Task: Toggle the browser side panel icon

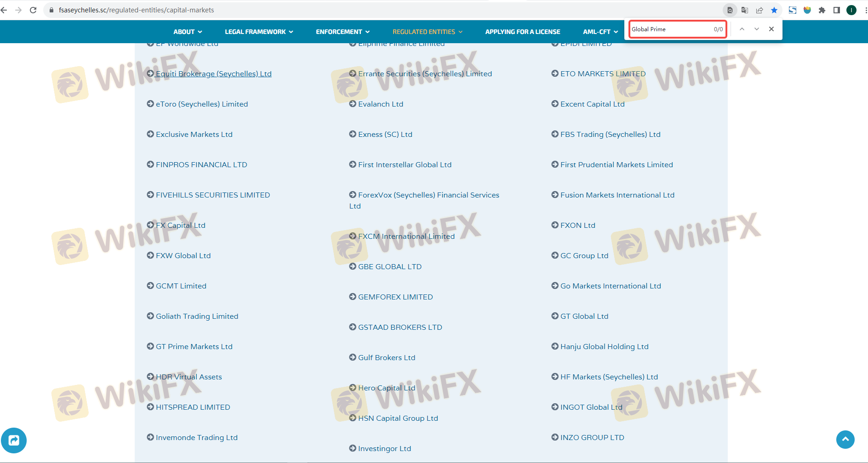Action: [837, 10]
